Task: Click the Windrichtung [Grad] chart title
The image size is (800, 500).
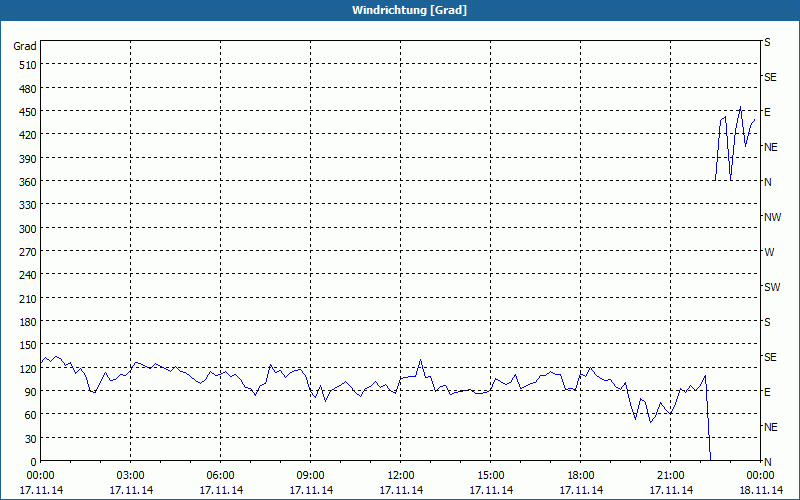Action: click(409, 10)
